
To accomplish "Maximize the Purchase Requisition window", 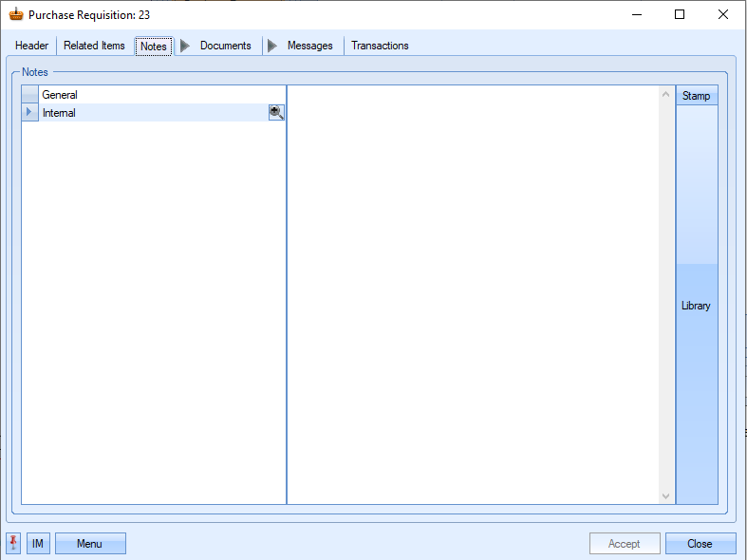I will pyautogui.click(x=680, y=15).
